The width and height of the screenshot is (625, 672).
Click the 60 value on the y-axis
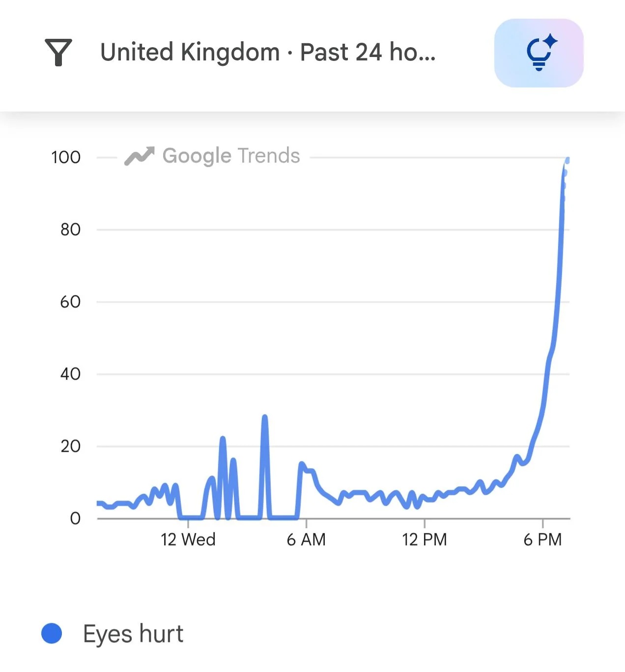70,302
